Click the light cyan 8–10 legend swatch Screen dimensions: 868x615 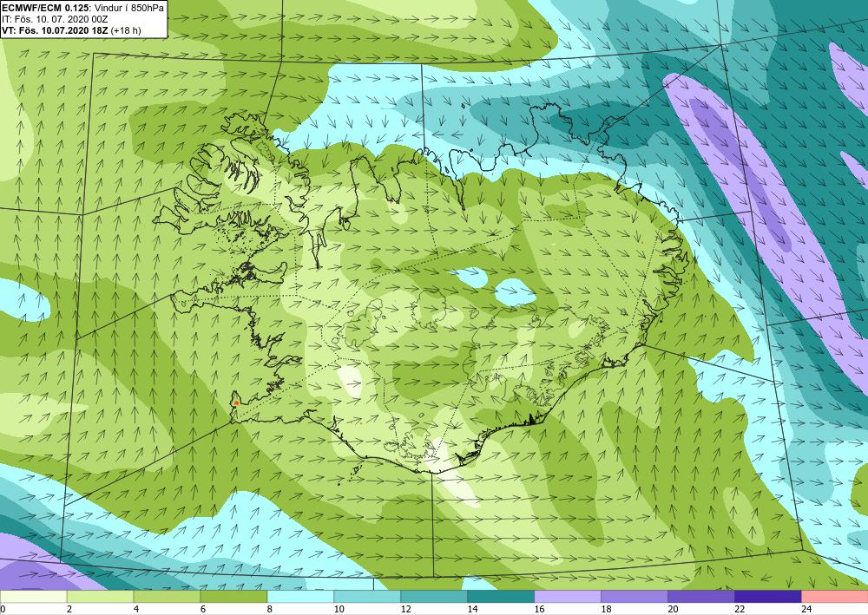tap(300, 597)
